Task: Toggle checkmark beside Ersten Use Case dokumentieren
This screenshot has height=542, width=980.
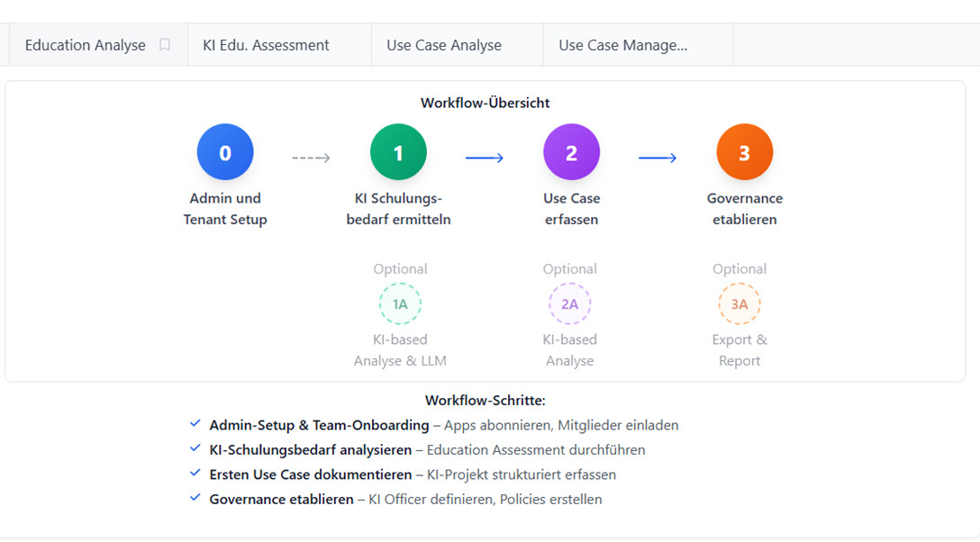Action: coord(195,474)
